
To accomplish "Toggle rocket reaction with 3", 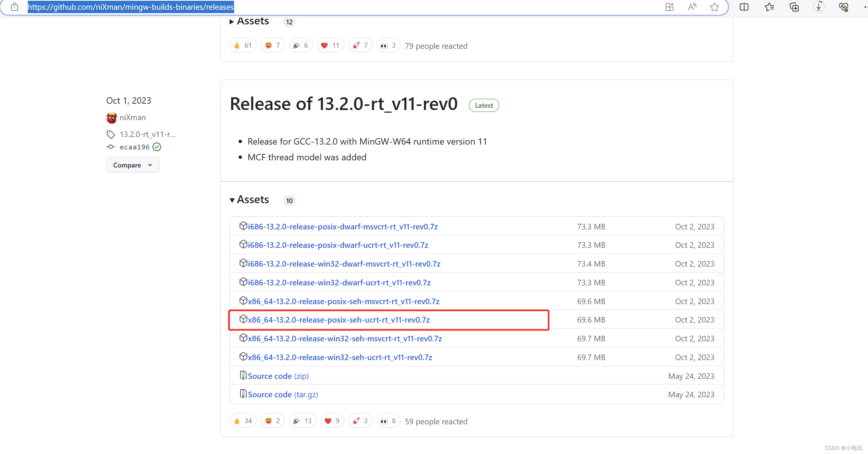I will pos(360,421).
